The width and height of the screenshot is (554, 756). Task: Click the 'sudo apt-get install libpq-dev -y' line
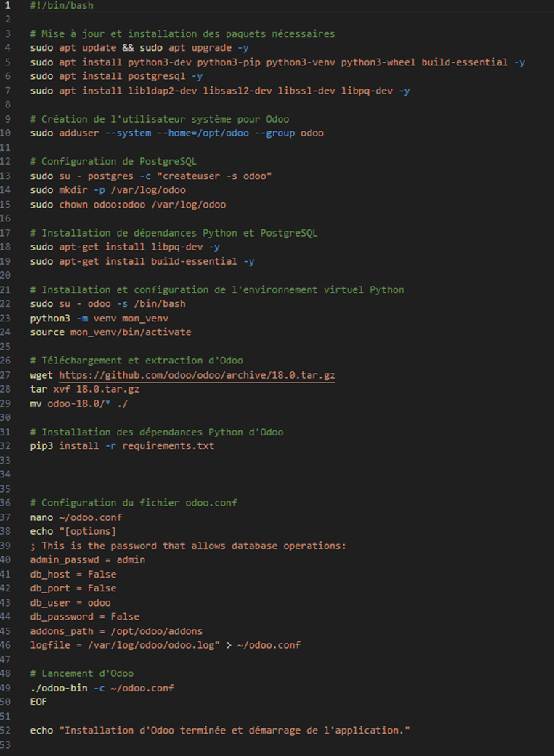tap(125, 247)
